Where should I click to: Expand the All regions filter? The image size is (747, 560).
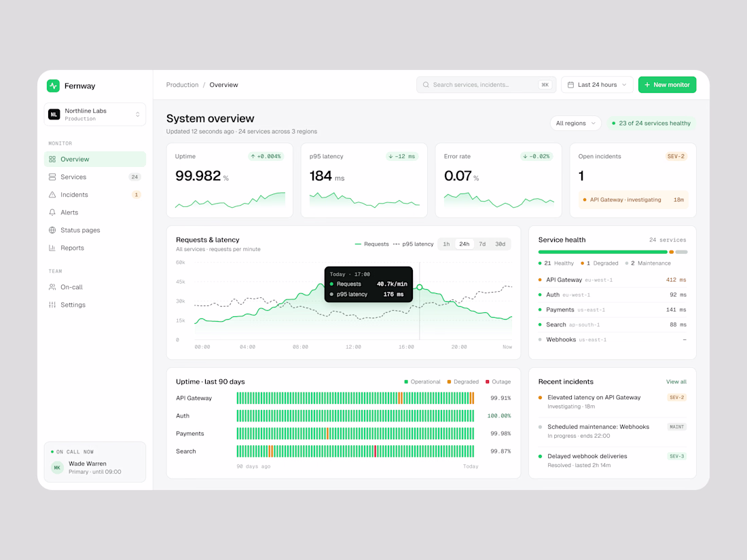point(575,124)
